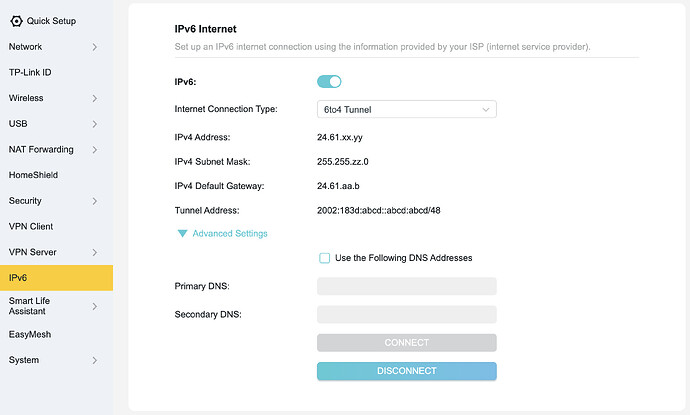
Task: Go to the HomeShield section
Action: coord(34,175)
